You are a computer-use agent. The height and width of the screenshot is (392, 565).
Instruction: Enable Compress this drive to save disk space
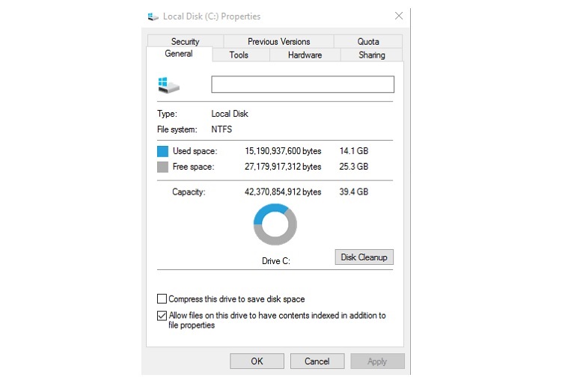coord(162,298)
